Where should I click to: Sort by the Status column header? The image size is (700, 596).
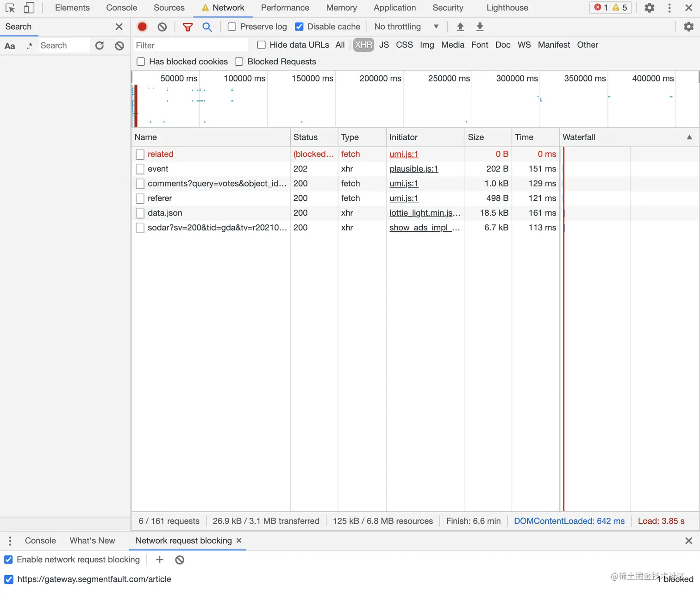pos(314,137)
